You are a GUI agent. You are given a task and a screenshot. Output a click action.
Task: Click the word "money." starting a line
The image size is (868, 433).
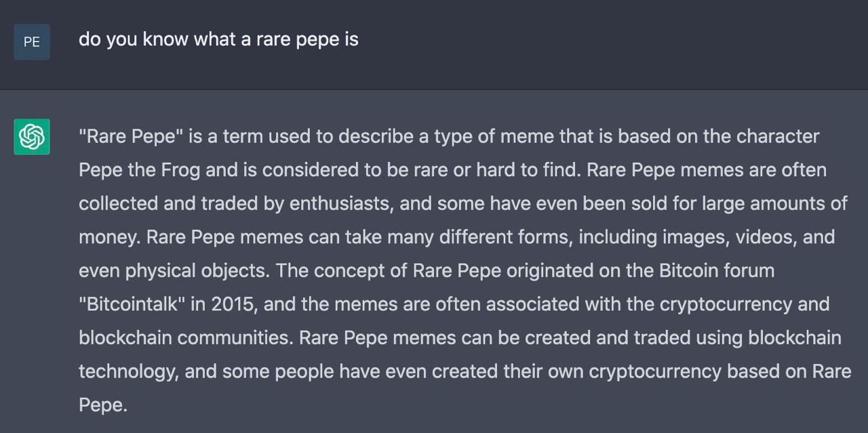(x=110, y=238)
